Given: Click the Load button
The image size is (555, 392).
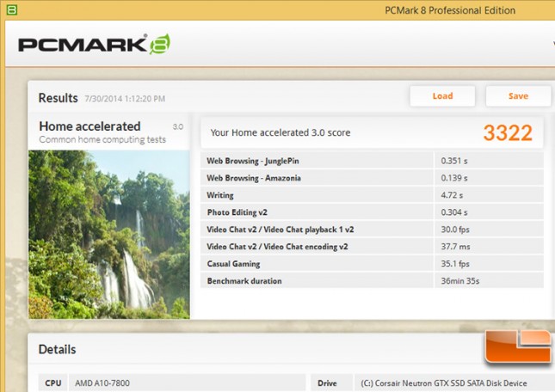Looking at the screenshot, I should [442, 95].
